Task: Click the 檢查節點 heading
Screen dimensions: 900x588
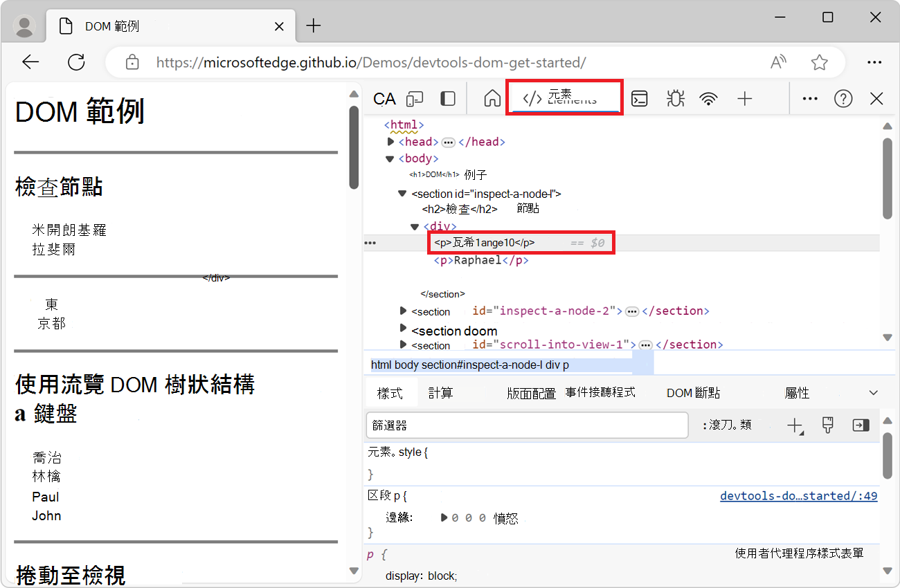Action: (x=59, y=187)
